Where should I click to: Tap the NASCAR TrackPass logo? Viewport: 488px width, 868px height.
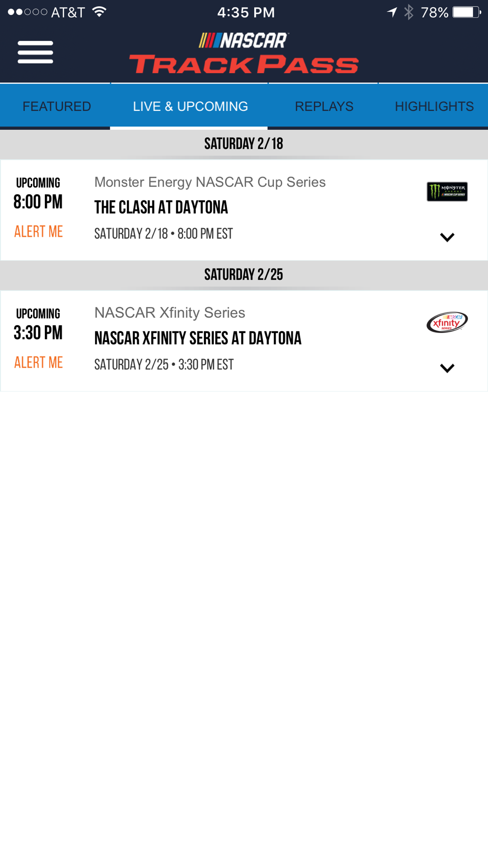click(x=244, y=53)
